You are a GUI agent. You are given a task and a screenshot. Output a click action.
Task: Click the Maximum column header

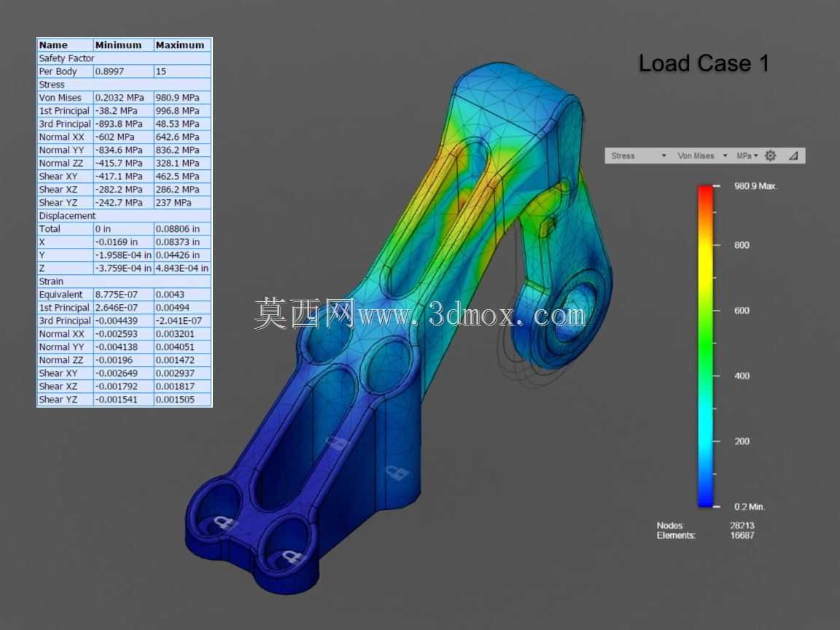click(183, 45)
